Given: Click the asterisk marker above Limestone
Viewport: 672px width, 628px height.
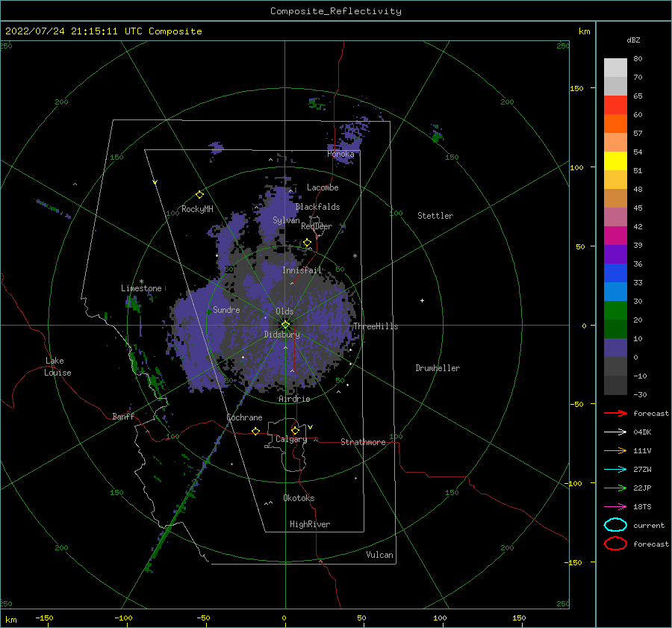Looking at the screenshot, I should (x=141, y=282).
